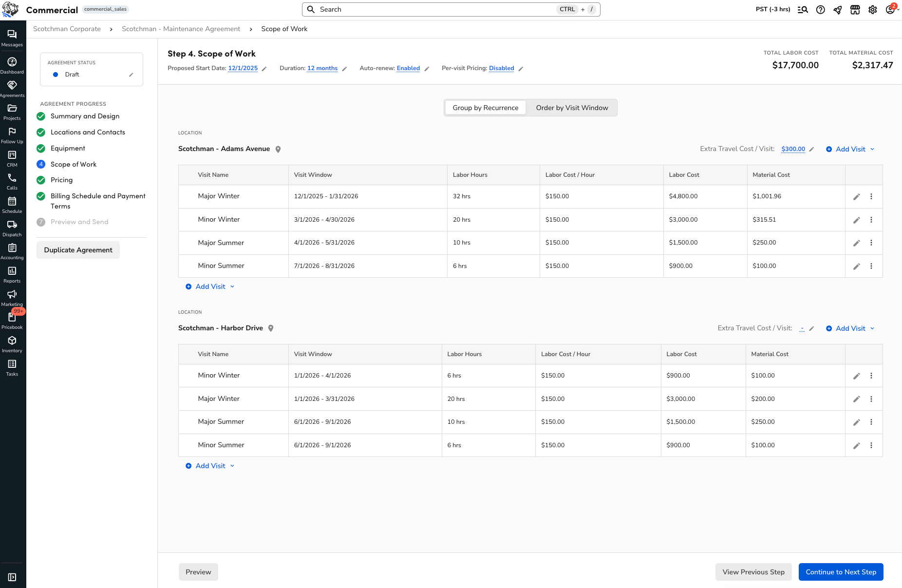
Task: Open the Pricebook from the sidebar
Action: [x=12, y=318]
